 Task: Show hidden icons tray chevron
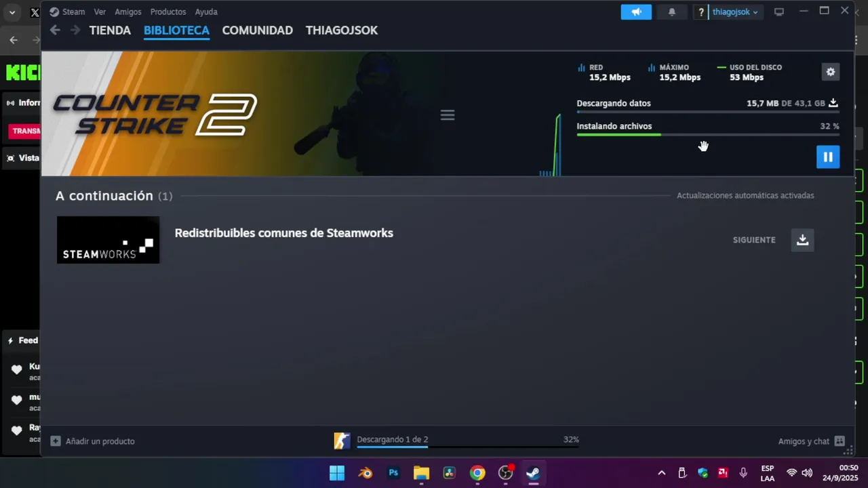(x=662, y=473)
